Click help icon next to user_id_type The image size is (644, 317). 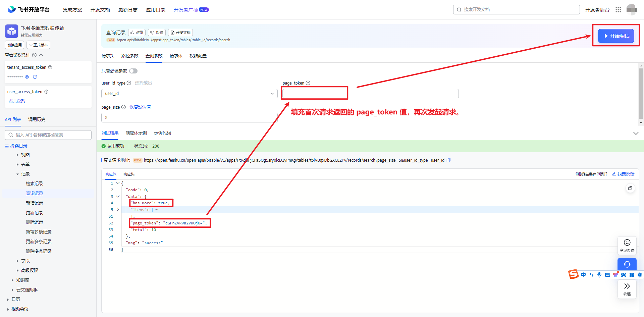(129, 83)
